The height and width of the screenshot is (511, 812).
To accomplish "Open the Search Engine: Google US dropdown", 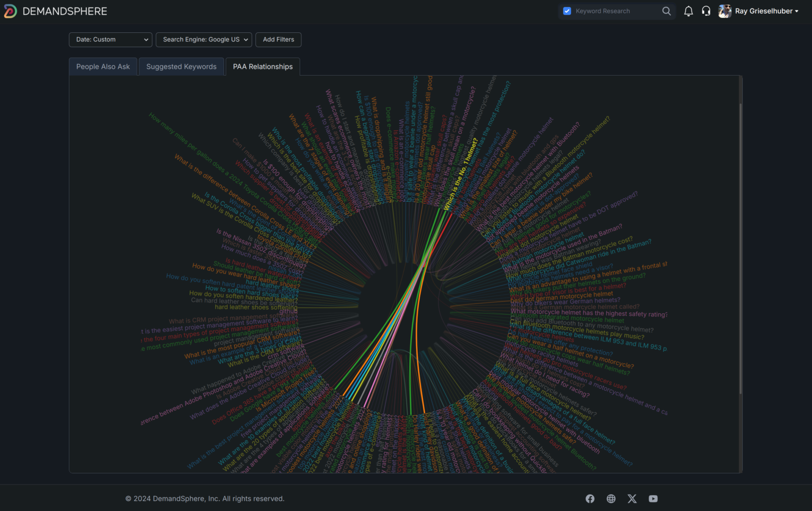I will pos(204,40).
